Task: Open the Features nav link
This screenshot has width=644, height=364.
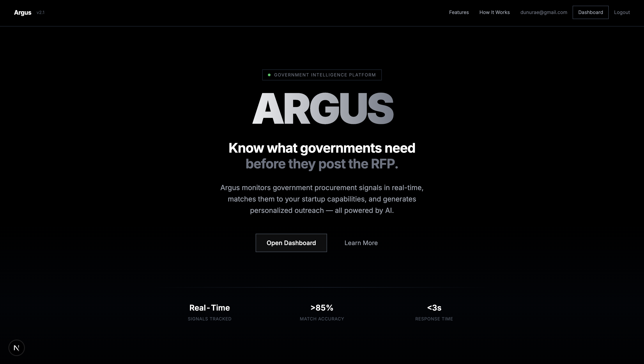Action: coord(458,12)
